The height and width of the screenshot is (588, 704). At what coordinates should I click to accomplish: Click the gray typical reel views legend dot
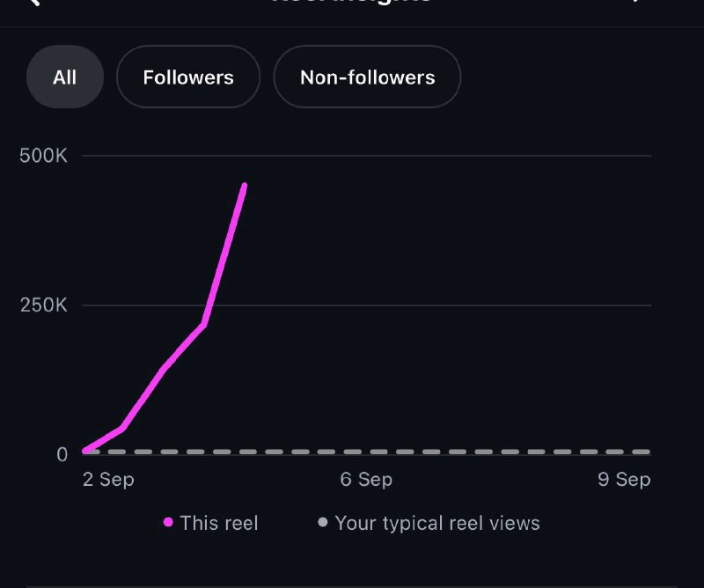tap(322, 522)
